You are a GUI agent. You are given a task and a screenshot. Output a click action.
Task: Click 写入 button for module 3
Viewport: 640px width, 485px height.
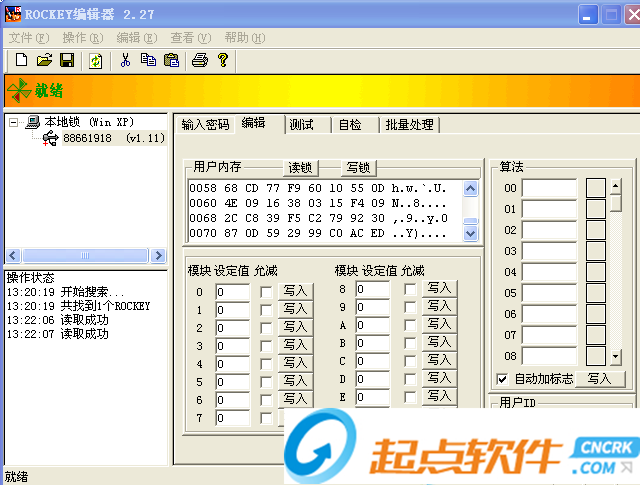(295, 345)
